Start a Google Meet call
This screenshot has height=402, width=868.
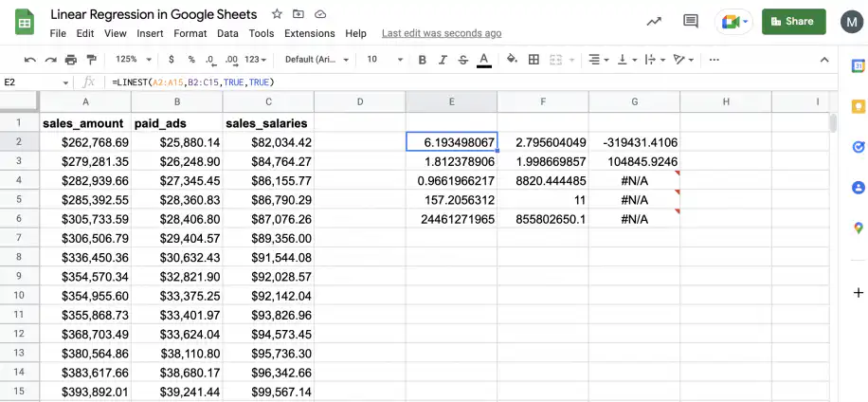(734, 22)
